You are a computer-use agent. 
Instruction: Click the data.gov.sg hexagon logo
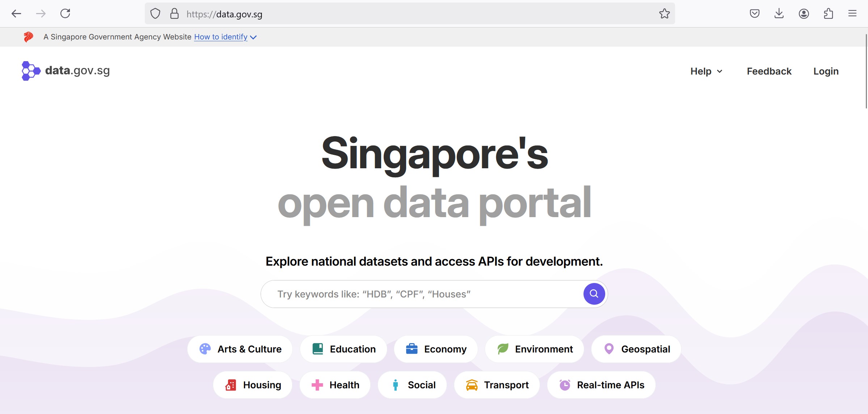pyautogui.click(x=31, y=71)
